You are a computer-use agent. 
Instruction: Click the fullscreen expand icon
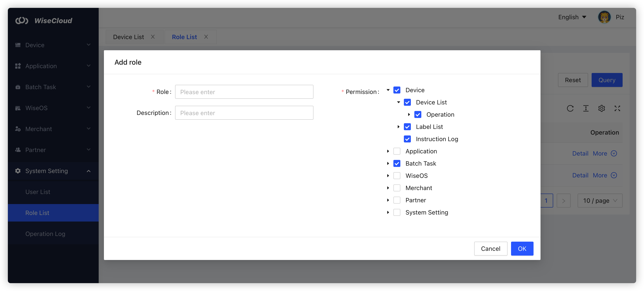[x=617, y=108]
